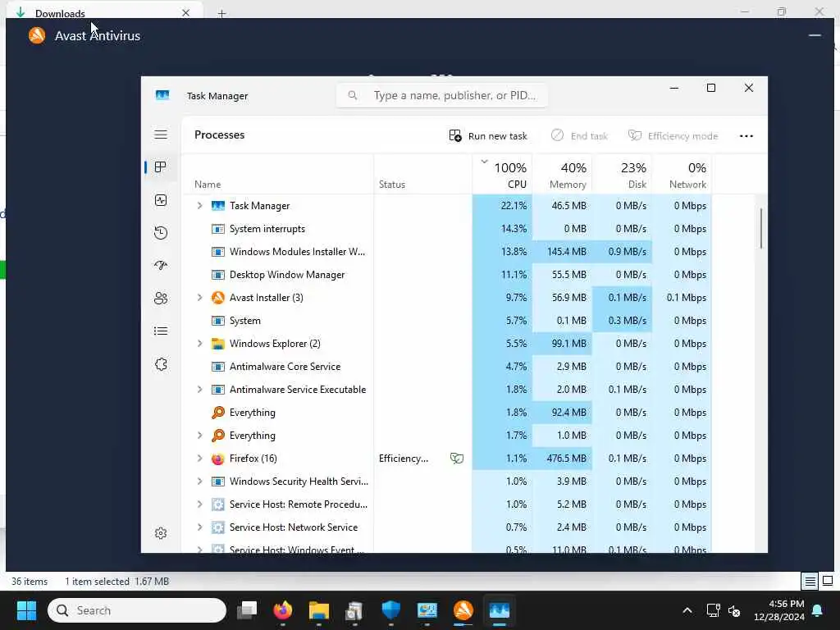Expand the Avast Installer (3) group

[x=200, y=297]
